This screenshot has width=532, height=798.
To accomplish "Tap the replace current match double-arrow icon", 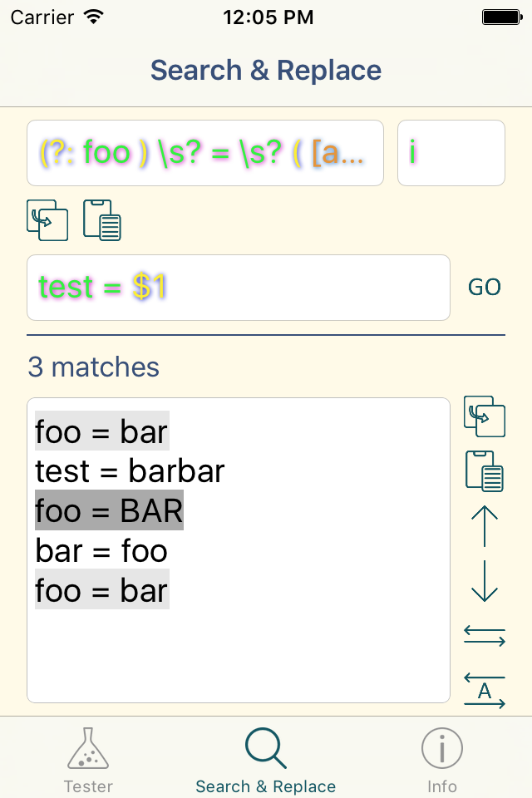I will click(485, 637).
